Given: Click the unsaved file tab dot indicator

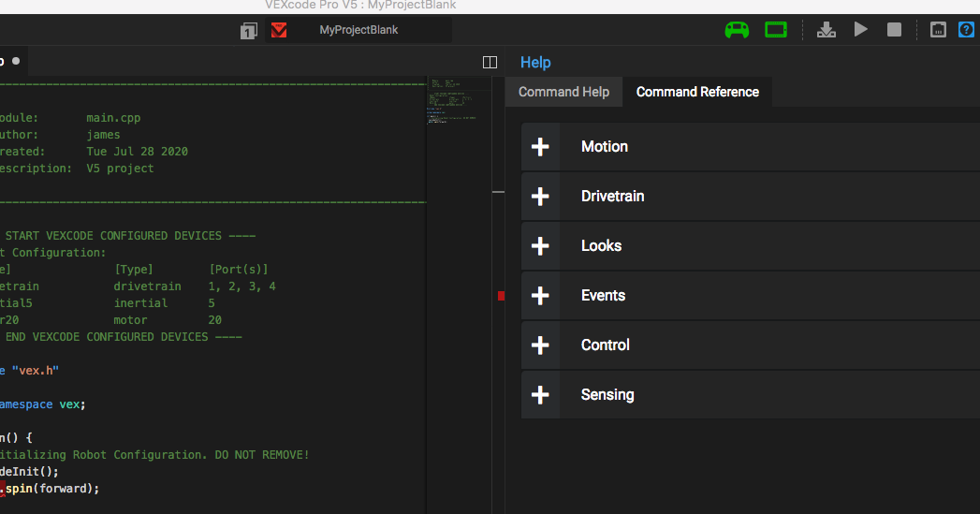Looking at the screenshot, I should coord(16,61).
